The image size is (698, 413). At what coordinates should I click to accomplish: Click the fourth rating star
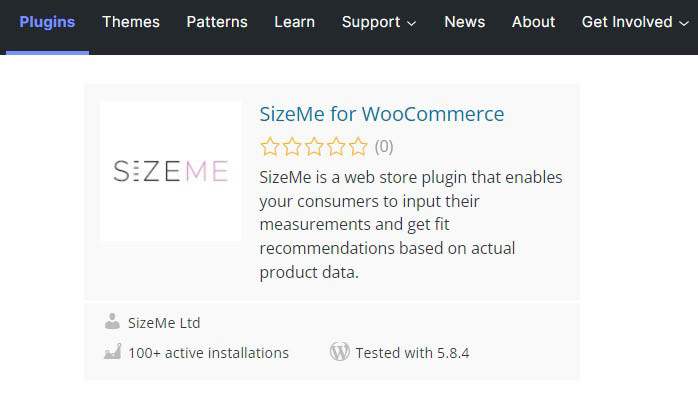336,147
